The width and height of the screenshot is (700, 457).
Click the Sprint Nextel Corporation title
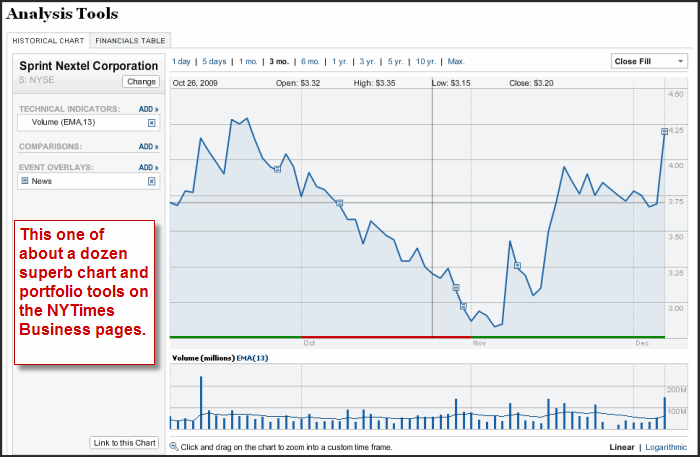pos(88,66)
